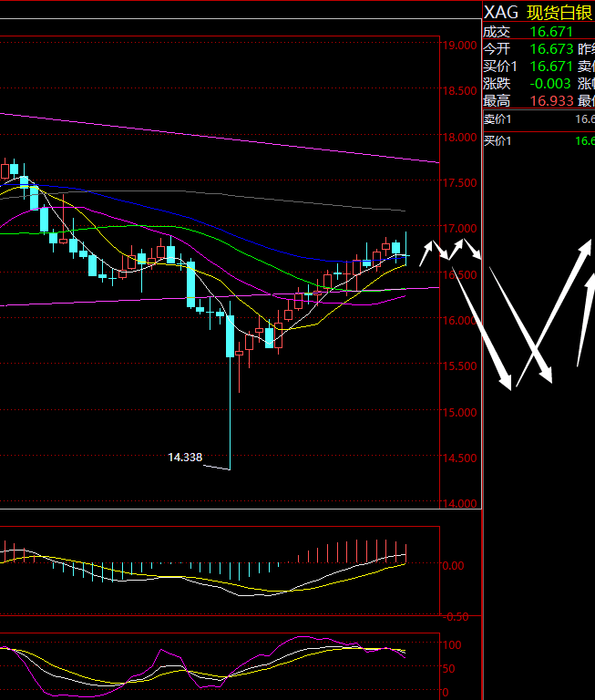Viewport: 595px width, 700px height.
Task: Click the 涨跌 label
Action: click(497, 84)
